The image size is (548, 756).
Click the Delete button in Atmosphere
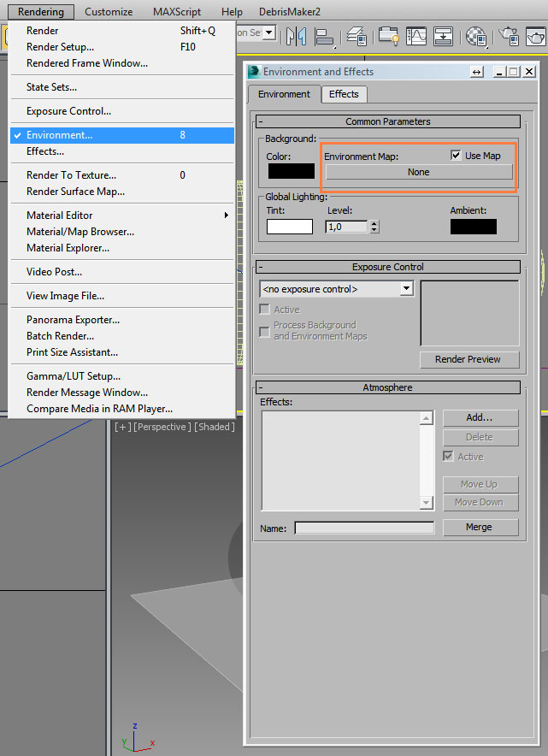(480, 437)
